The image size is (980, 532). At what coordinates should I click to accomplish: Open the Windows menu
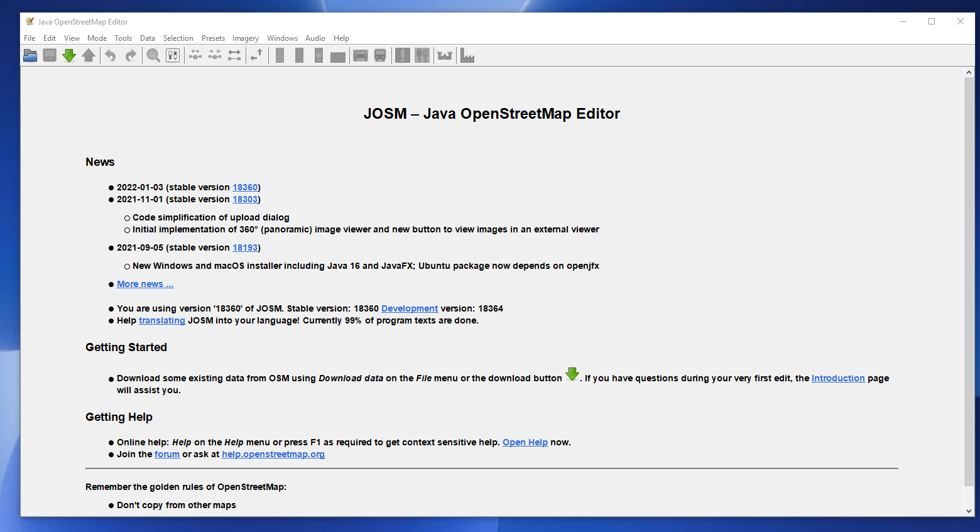tap(282, 38)
